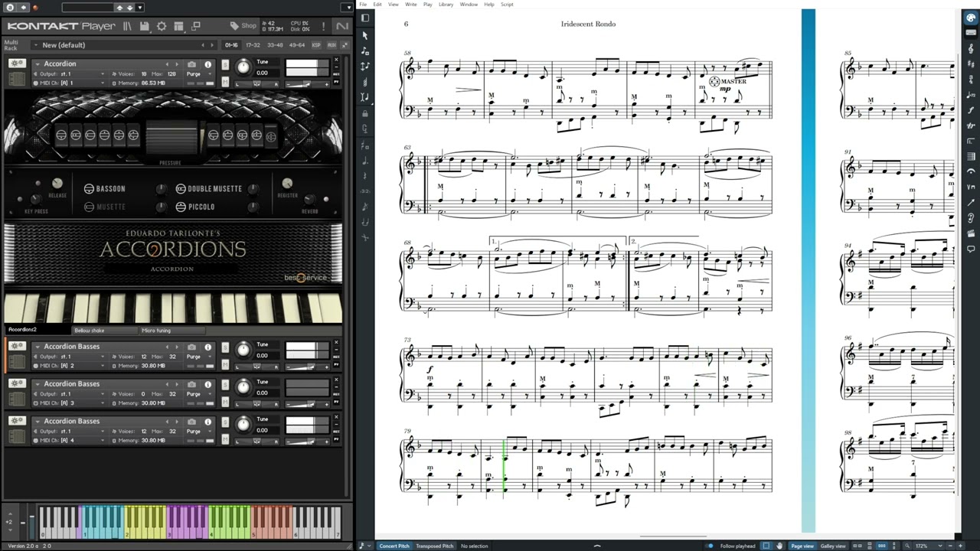Open the Clefs panel icon
980x551 pixels.
pyautogui.click(x=971, y=49)
